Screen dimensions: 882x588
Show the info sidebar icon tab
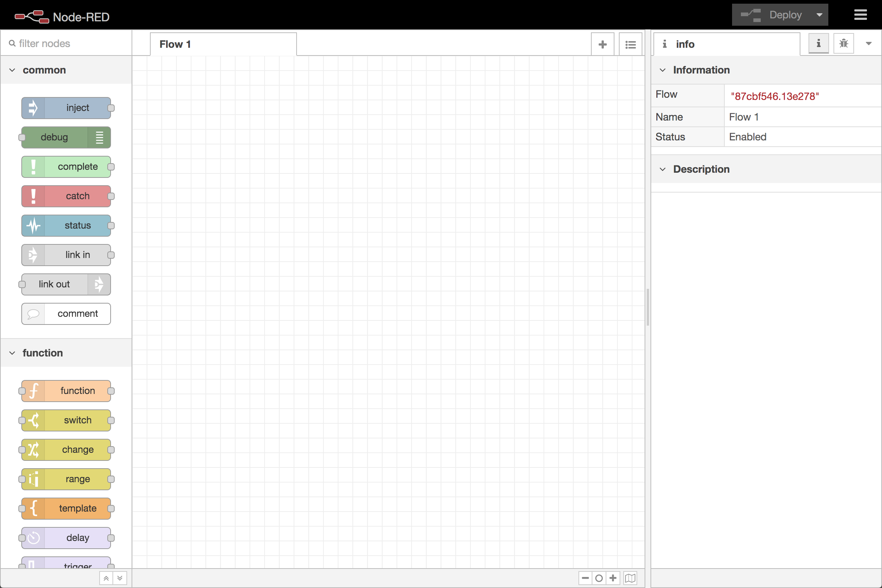[x=818, y=43]
